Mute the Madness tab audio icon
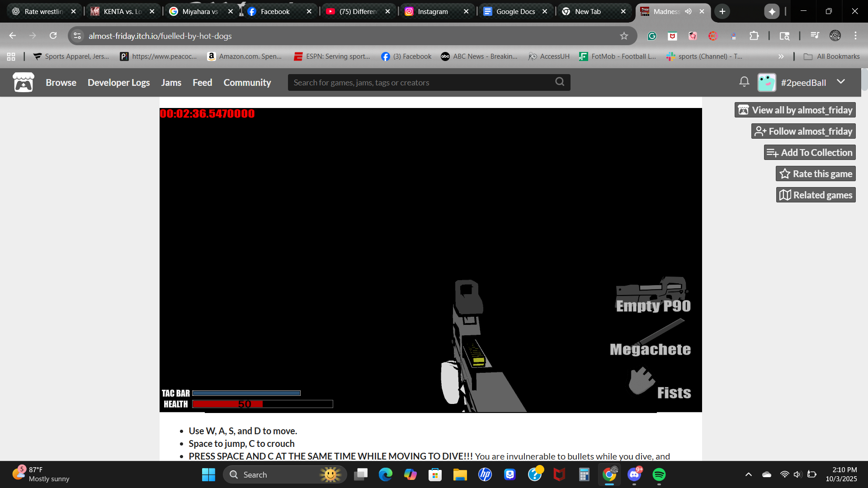Viewport: 868px width, 488px height. (688, 11)
